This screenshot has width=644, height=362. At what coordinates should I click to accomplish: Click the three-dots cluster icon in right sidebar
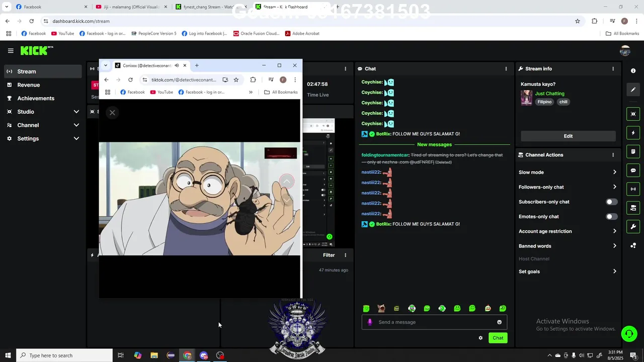pos(633,245)
